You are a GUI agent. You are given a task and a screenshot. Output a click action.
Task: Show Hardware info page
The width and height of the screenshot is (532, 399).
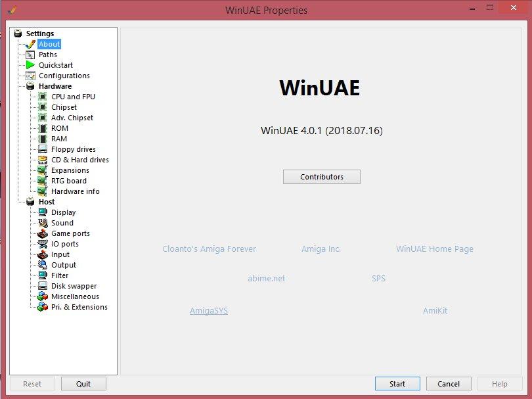[76, 191]
